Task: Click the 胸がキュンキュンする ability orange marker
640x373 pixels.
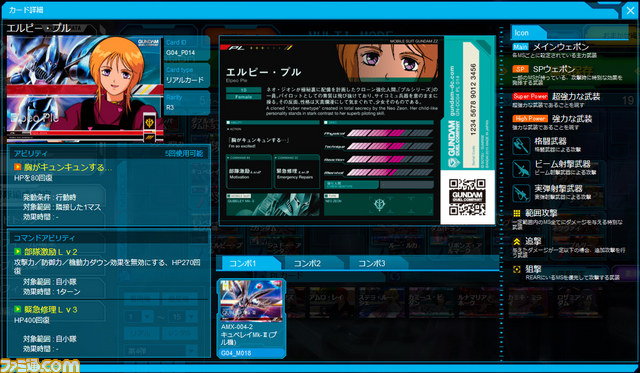Action: pyautogui.click(x=18, y=167)
